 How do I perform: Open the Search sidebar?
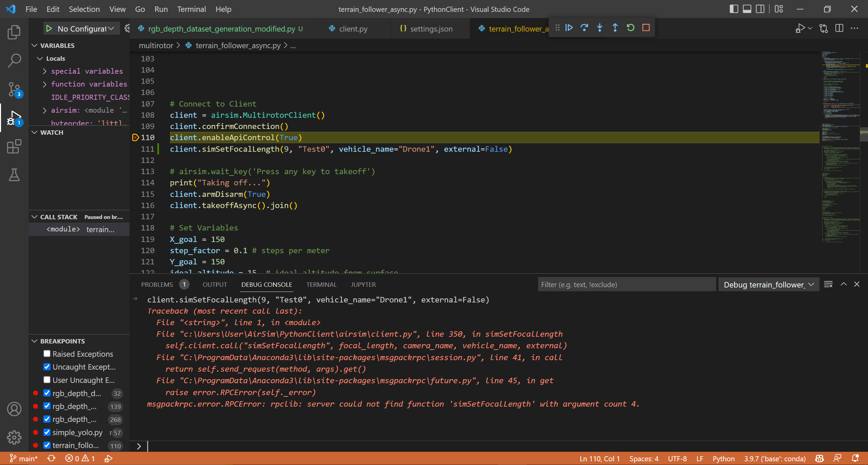coord(14,60)
